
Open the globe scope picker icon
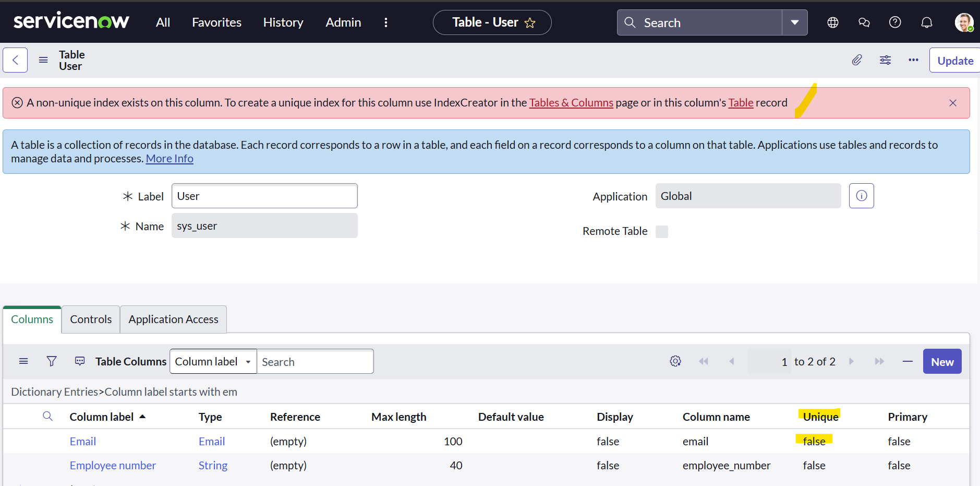pos(833,22)
